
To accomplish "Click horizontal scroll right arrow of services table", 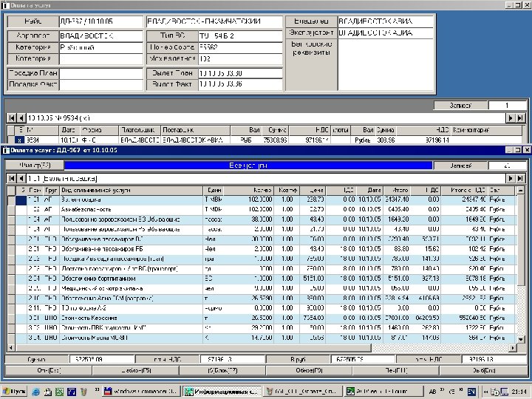I will [x=513, y=347].
